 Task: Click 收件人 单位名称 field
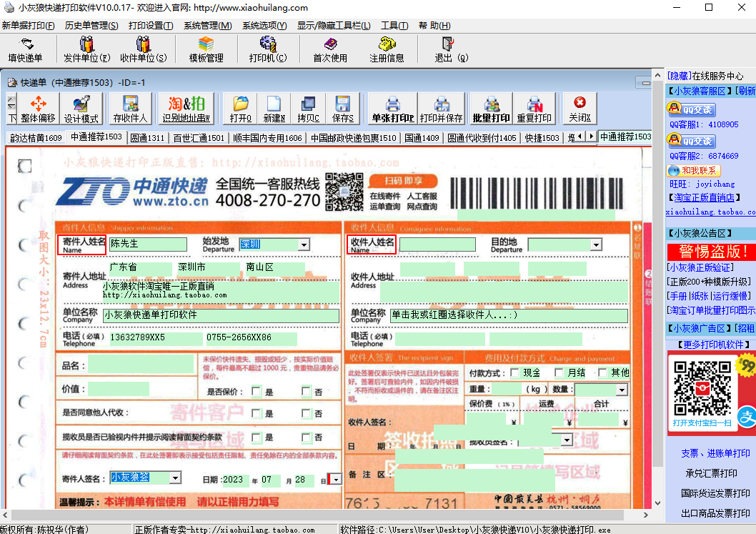(509, 315)
